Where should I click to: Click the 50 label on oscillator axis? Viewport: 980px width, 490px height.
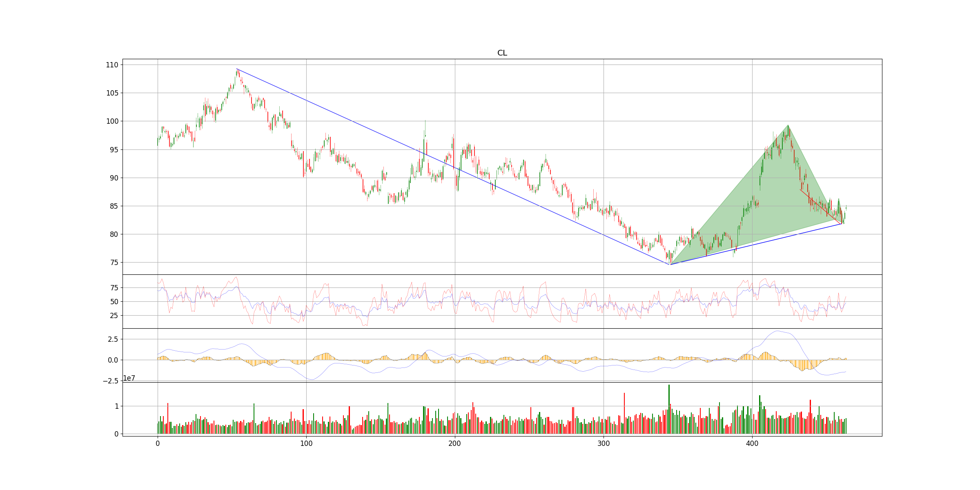click(x=114, y=302)
